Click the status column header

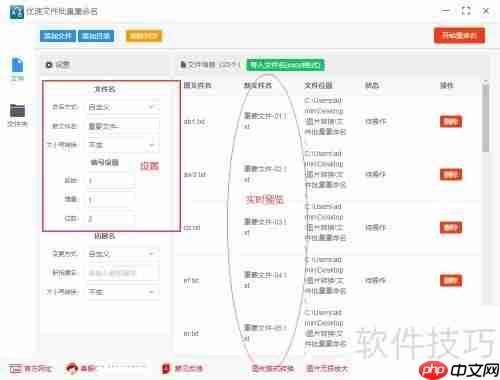(372, 85)
